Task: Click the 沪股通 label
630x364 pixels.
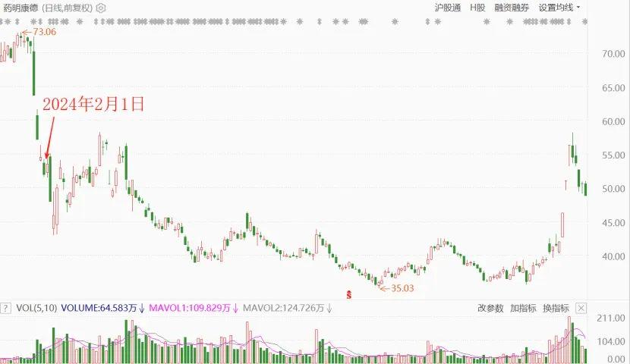Action: coord(448,8)
